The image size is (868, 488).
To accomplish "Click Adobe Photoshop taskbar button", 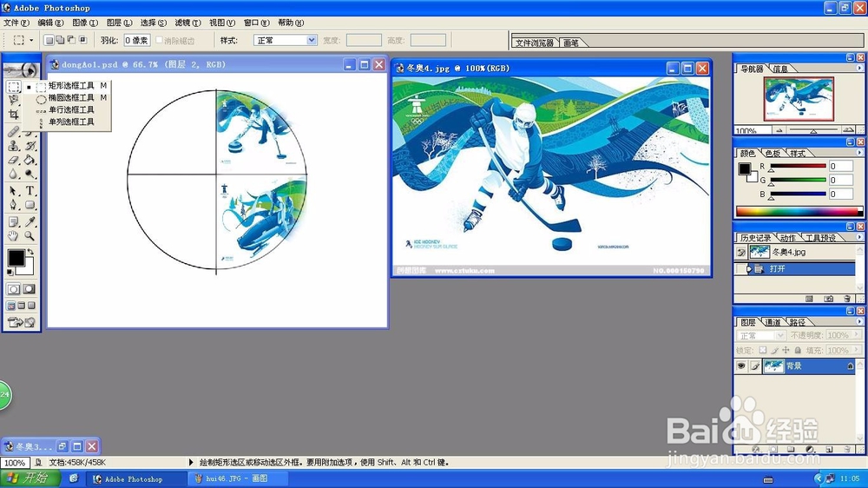I will click(x=135, y=478).
